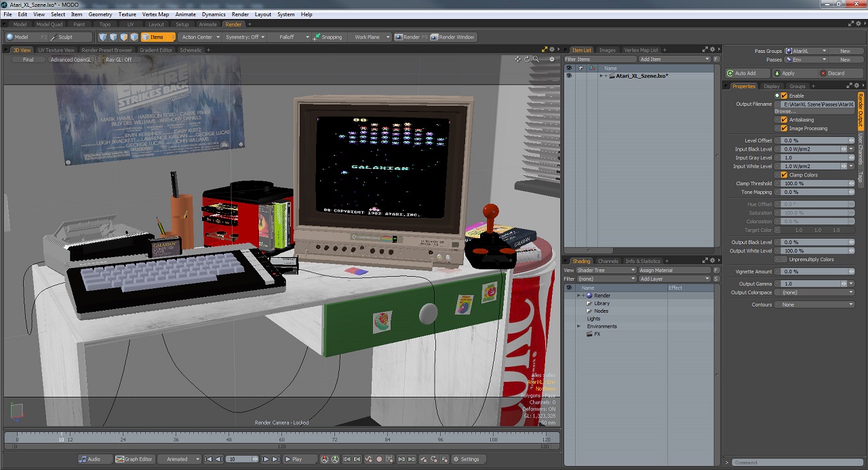Create New pass group
Viewport: 868px width, 470px height.
pos(845,51)
